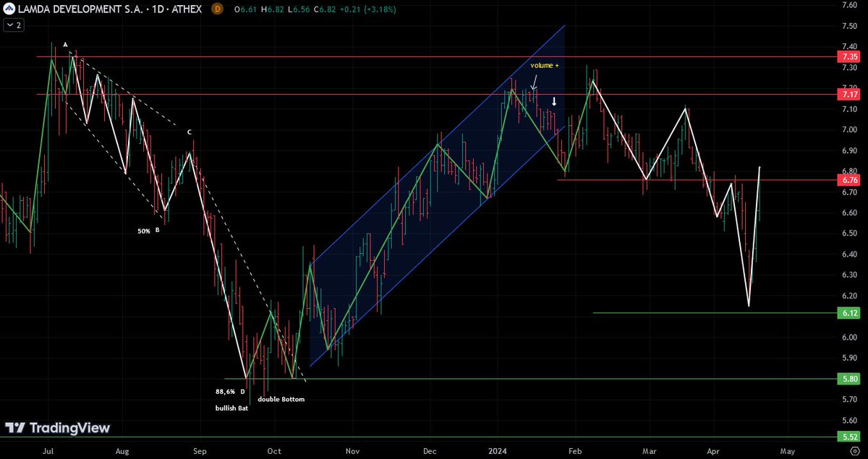
Task: Click the downward arrow annotation near 7.17
Action: pos(554,102)
